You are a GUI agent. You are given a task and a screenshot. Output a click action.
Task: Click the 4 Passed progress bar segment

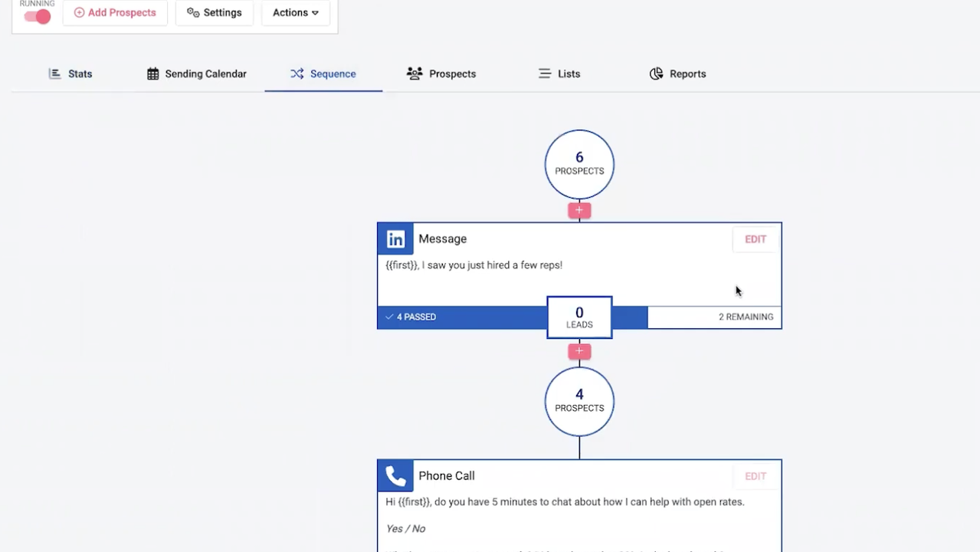click(461, 317)
